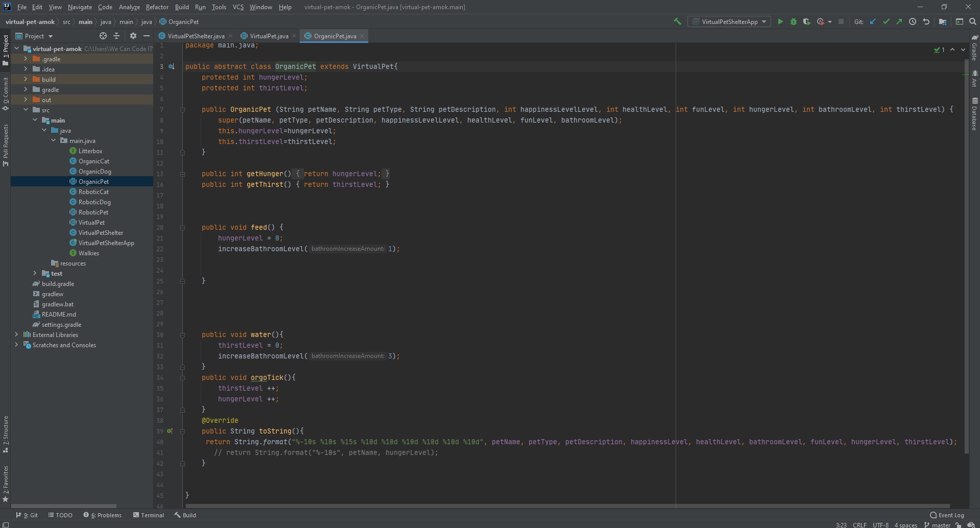Screen dimensions: 980x528
Task: Select build.gradle file
Action: [x=58, y=284]
